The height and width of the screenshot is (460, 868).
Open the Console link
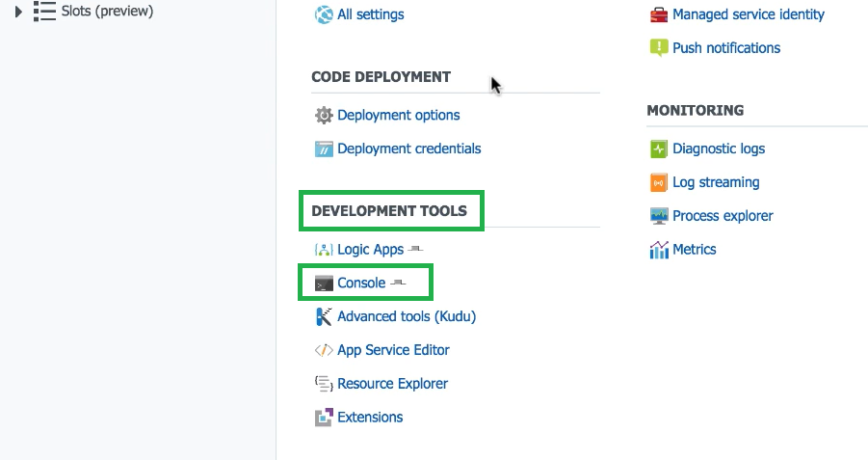(x=361, y=283)
